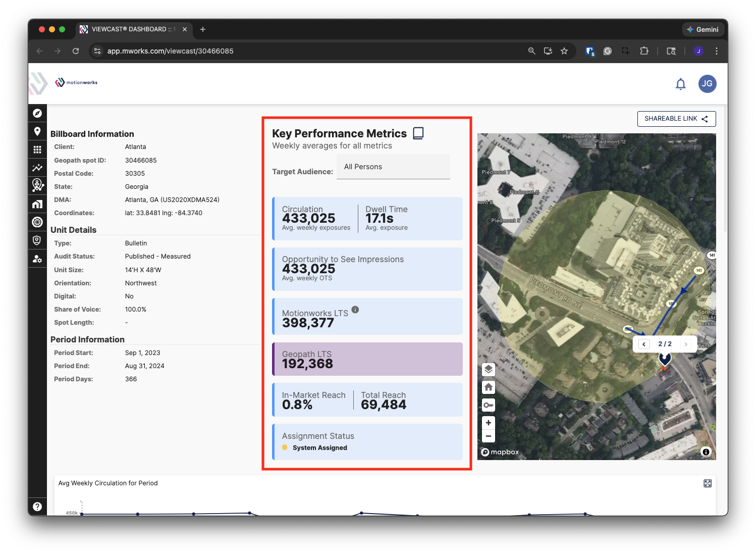Screen dimensions: 756x553
Task: Click the notification bell icon
Action: click(681, 84)
